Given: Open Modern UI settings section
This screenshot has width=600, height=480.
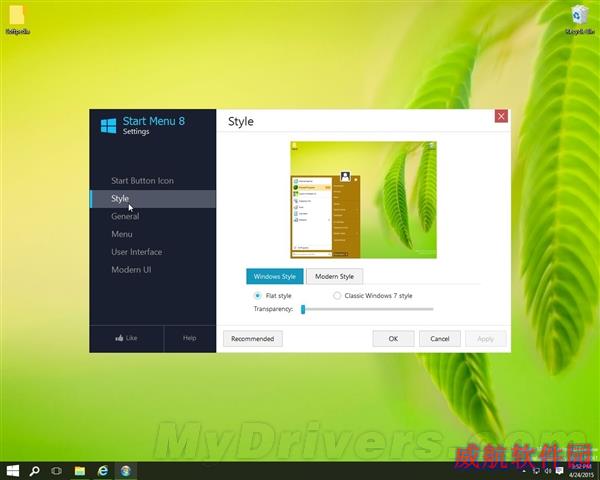Looking at the screenshot, I should [131, 270].
